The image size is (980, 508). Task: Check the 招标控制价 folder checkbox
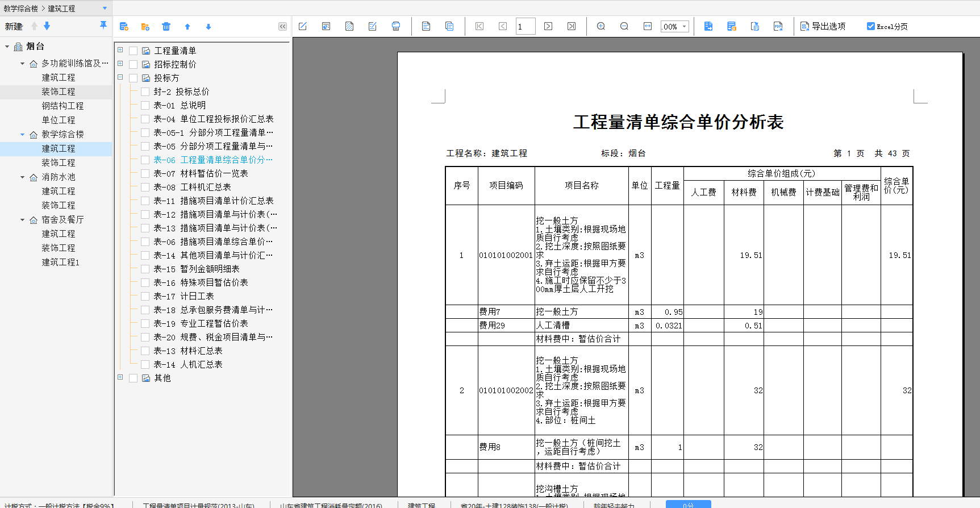click(133, 64)
